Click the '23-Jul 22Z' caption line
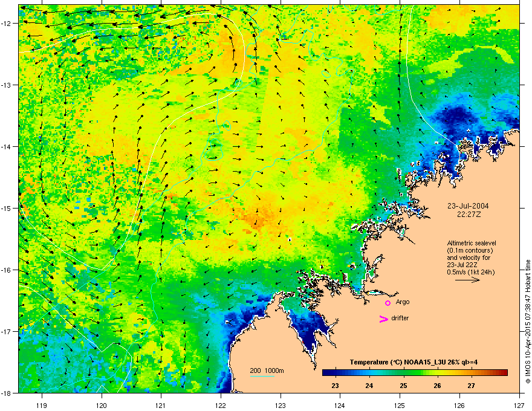The image size is (532, 411). coord(462,265)
